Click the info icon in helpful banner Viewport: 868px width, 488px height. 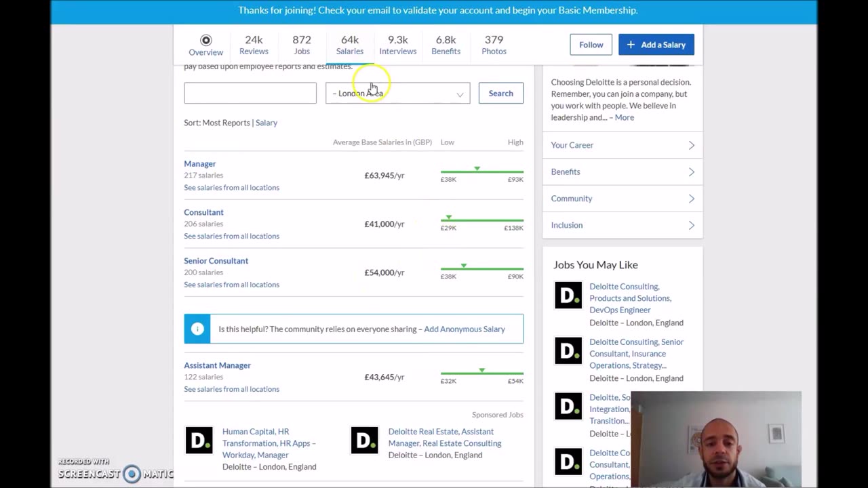[x=197, y=329]
